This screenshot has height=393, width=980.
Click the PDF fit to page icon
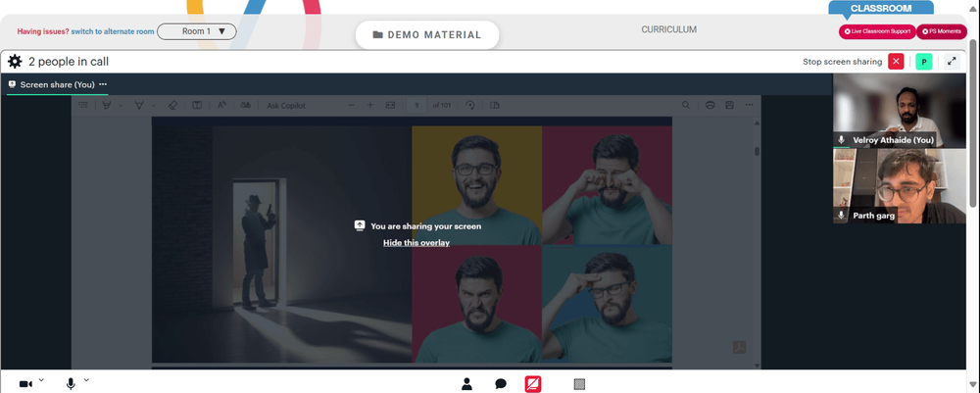(x=391, y=105)
